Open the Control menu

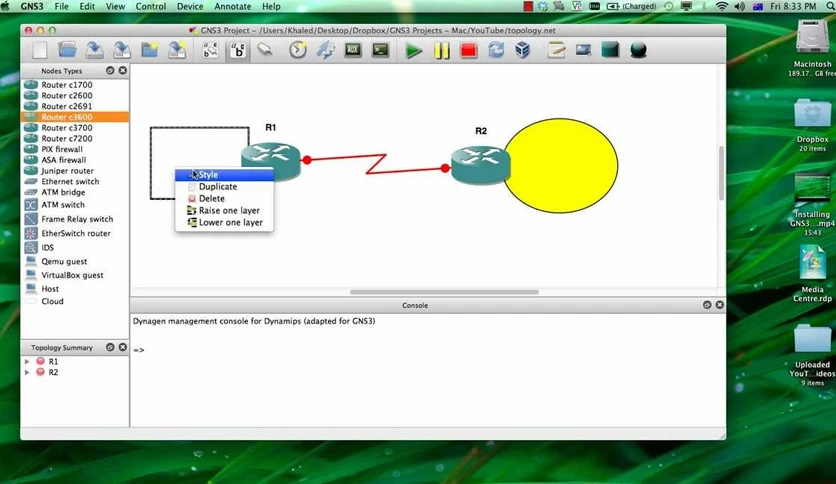[151, 6]
